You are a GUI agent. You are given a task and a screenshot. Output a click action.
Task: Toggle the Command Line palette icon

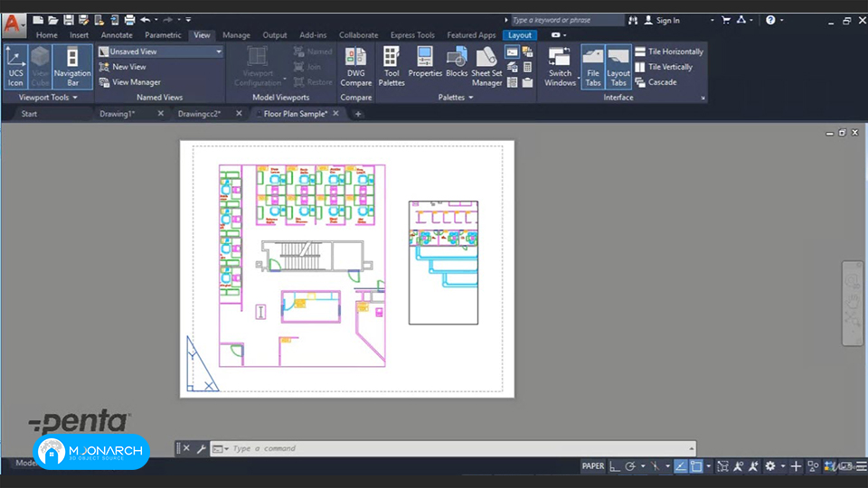pos(512,52)
